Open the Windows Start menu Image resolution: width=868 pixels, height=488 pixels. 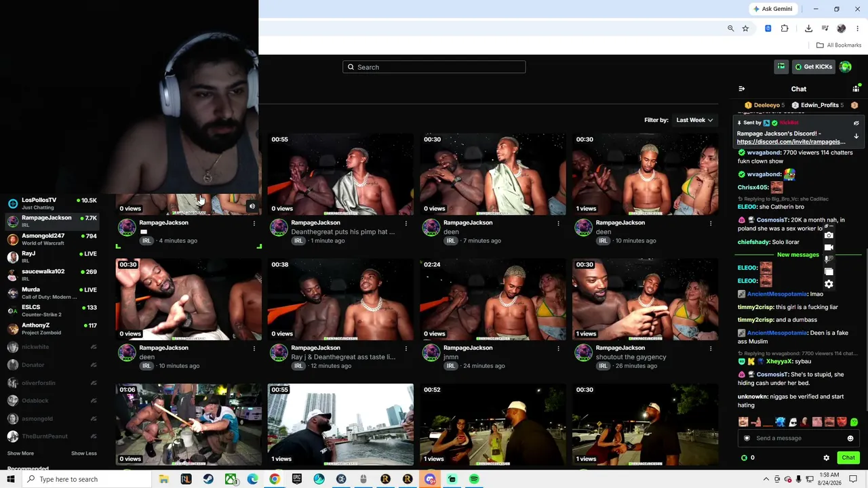pyautogui.click(x=10, y=479)
